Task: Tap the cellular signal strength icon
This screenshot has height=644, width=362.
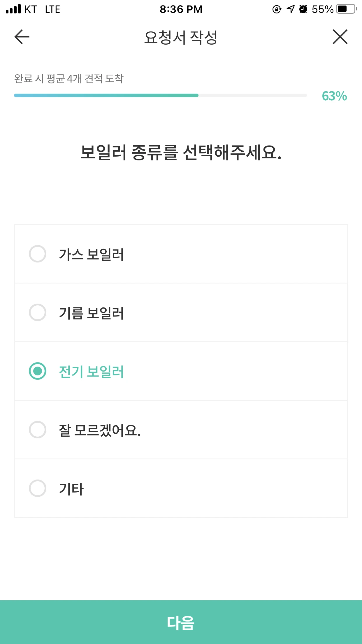Action: point(13,9)
